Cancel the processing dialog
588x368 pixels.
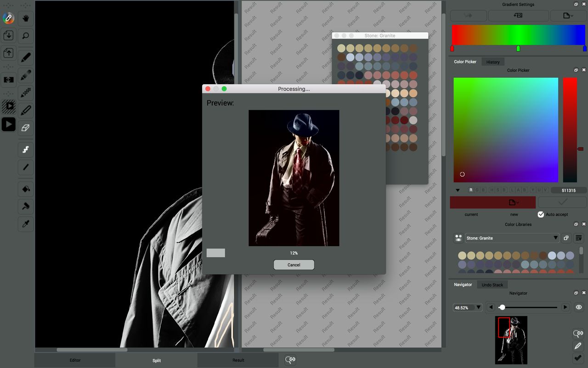[x=294, y=265]
